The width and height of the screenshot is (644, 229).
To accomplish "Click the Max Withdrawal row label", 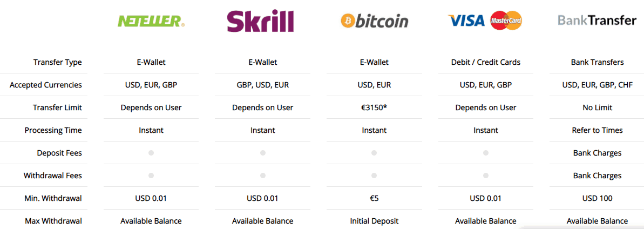I will pos(52,221).
